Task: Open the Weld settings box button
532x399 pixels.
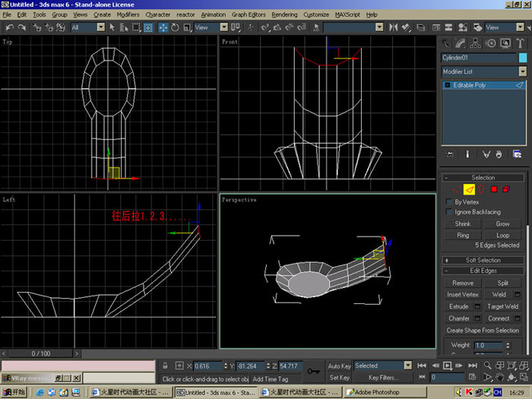Action: click(x=517, y=295)
